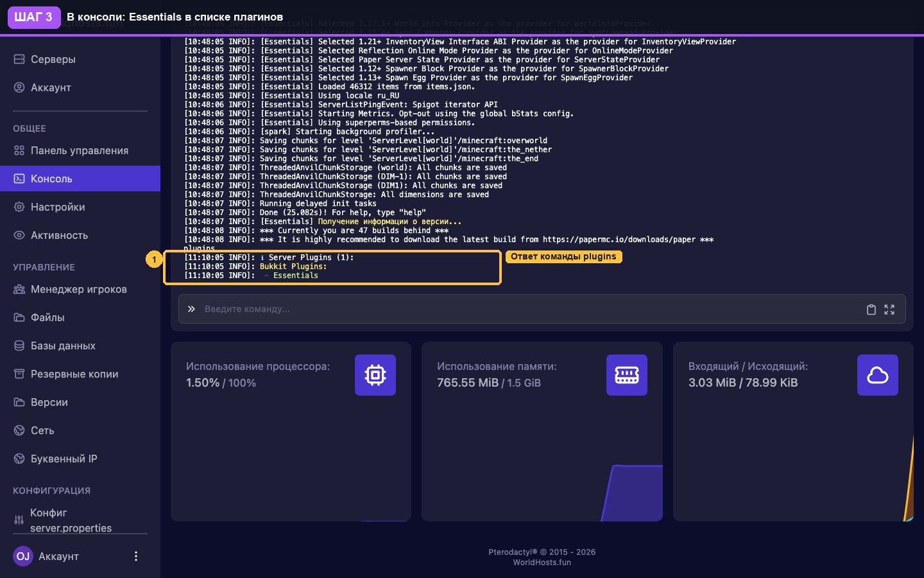Click the Использование процессора label
Viewport: 924px width, 578px height.
click(258, 366)
